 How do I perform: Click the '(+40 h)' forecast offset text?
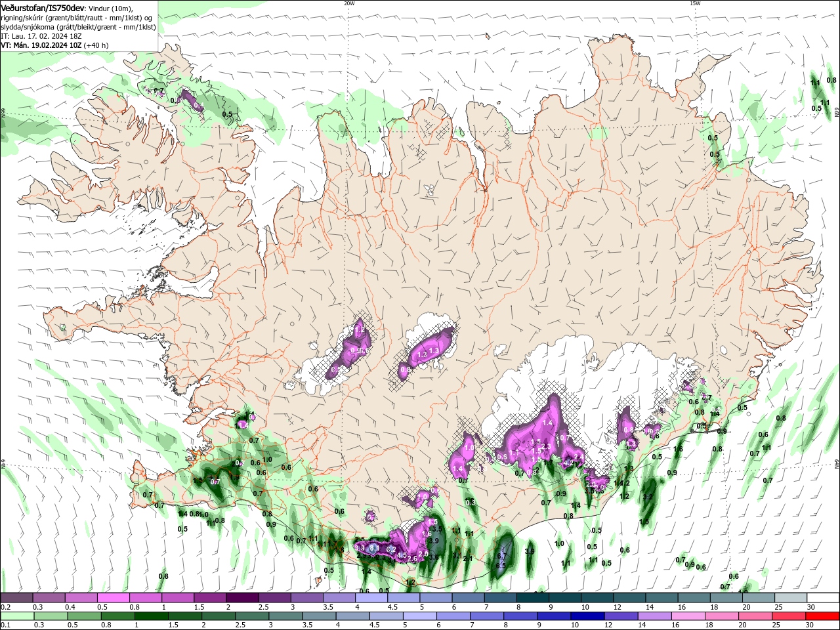tap(96, 45)
